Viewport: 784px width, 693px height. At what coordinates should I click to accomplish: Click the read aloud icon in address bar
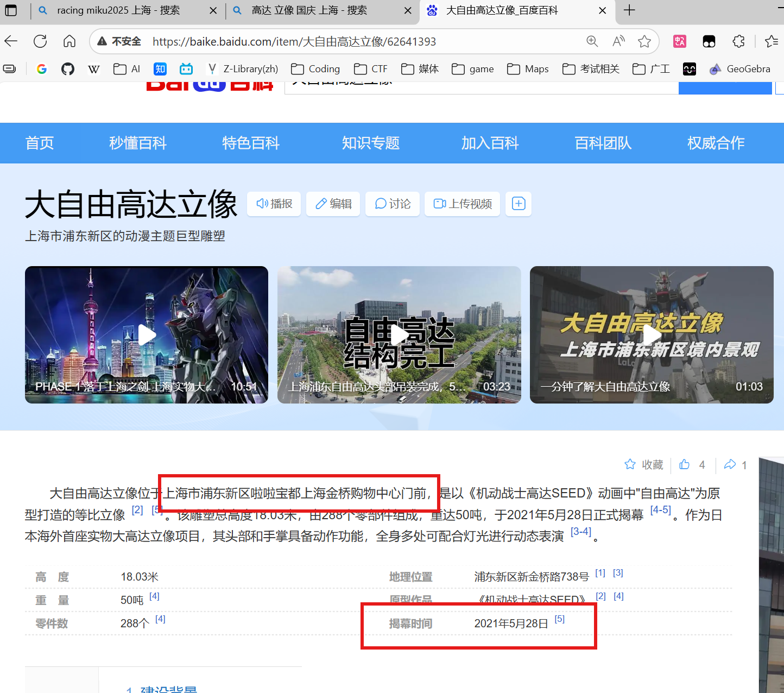(618, 41)
